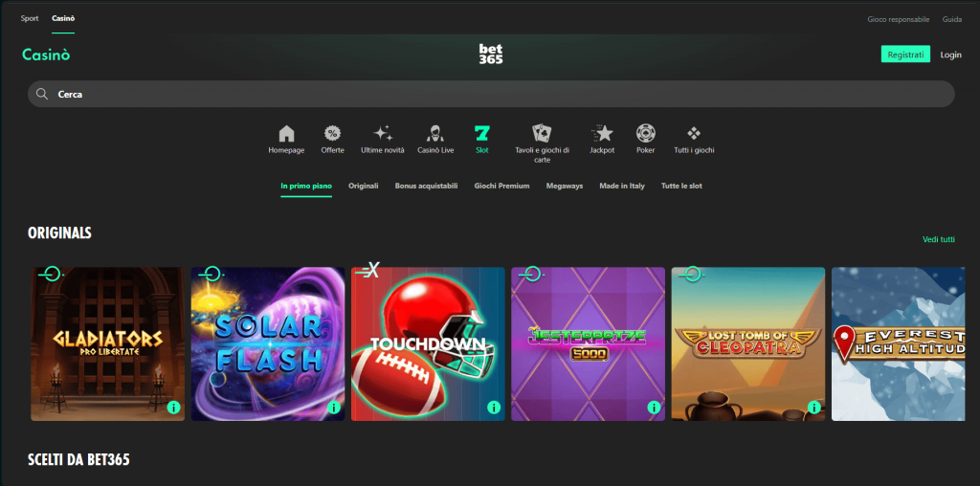This screenshot has width=980, height=486.
Task: Open the Casinò Live dealer icon
Action: click(x=435, y=133)
